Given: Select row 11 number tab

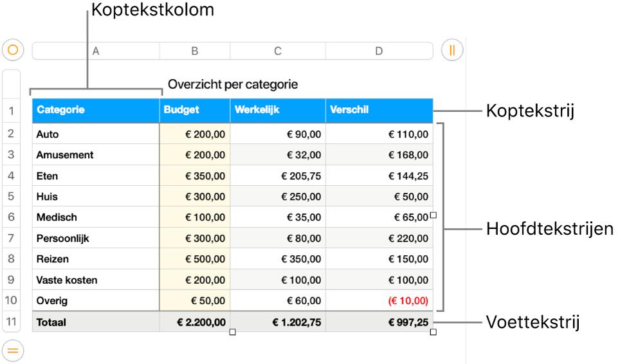Looking at the screenshot, I should point(12,322).
